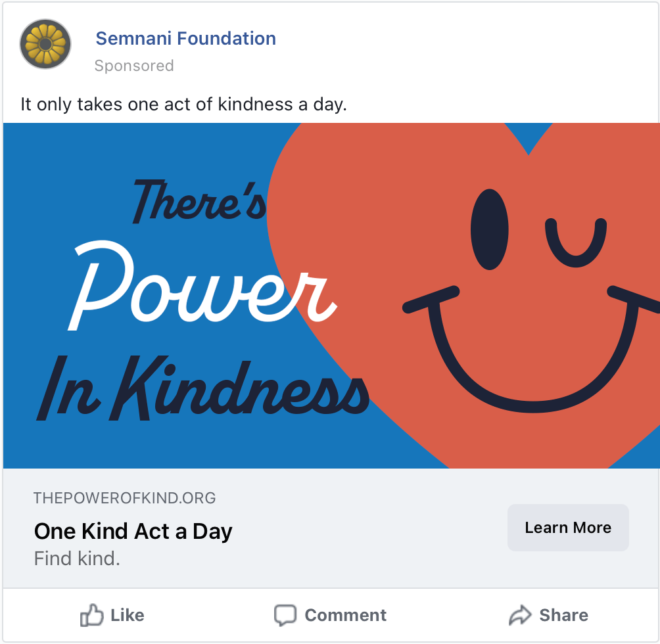Open the Semnani Foundation page name link
This screenshot has width=660, height=644.
185,39
